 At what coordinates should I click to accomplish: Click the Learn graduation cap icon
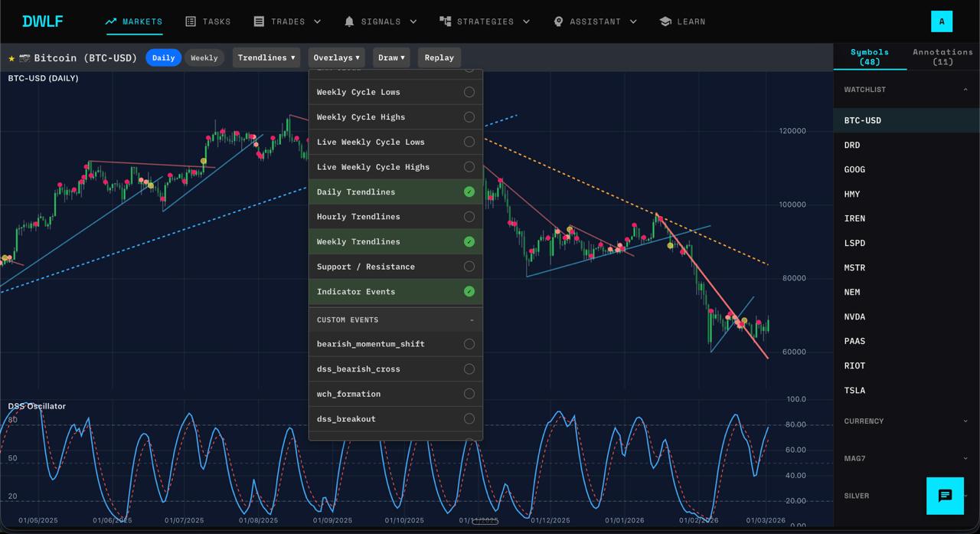tap(665, 21)
